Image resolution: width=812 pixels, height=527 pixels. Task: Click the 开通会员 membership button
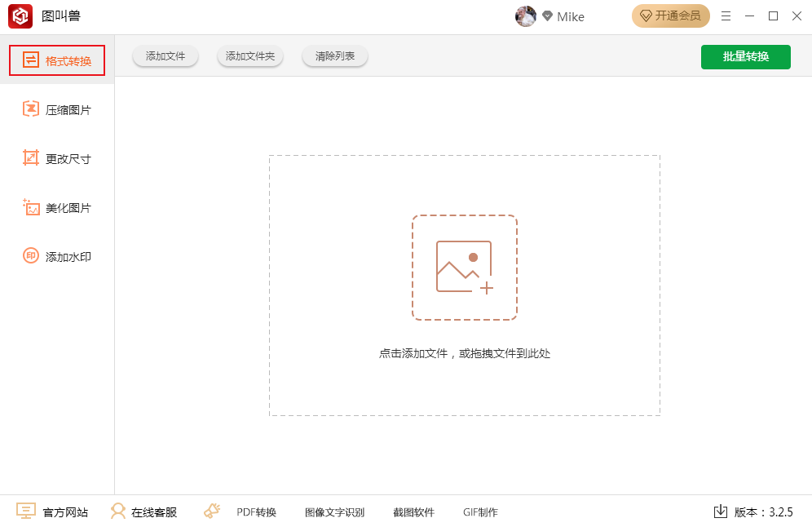pyautogui.click(x=670, y=16)
